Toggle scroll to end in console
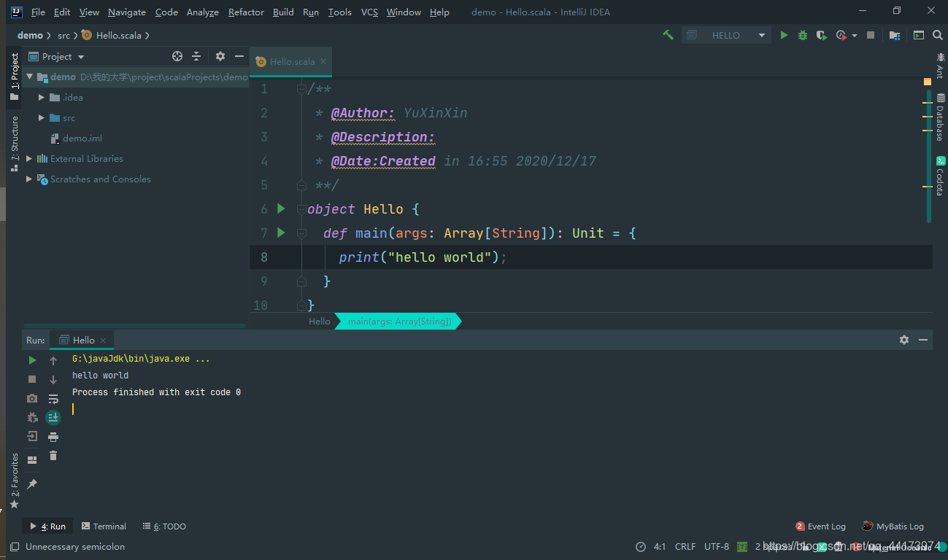Image resolution: width=948 pixels, height=560 pixels. point(53,417)
